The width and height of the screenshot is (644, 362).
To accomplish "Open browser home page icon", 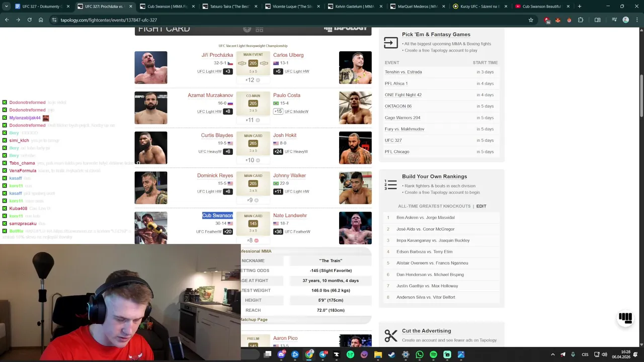I will [x=41, y=20].
